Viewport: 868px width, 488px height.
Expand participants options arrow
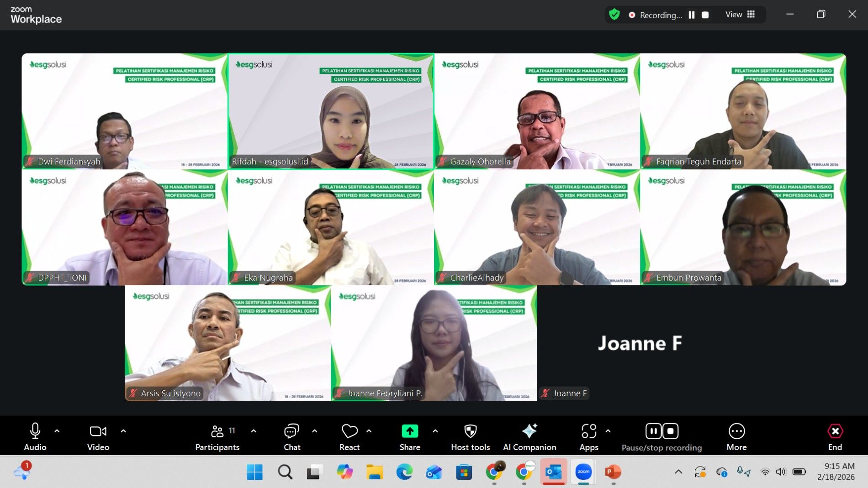pos(254,430)
